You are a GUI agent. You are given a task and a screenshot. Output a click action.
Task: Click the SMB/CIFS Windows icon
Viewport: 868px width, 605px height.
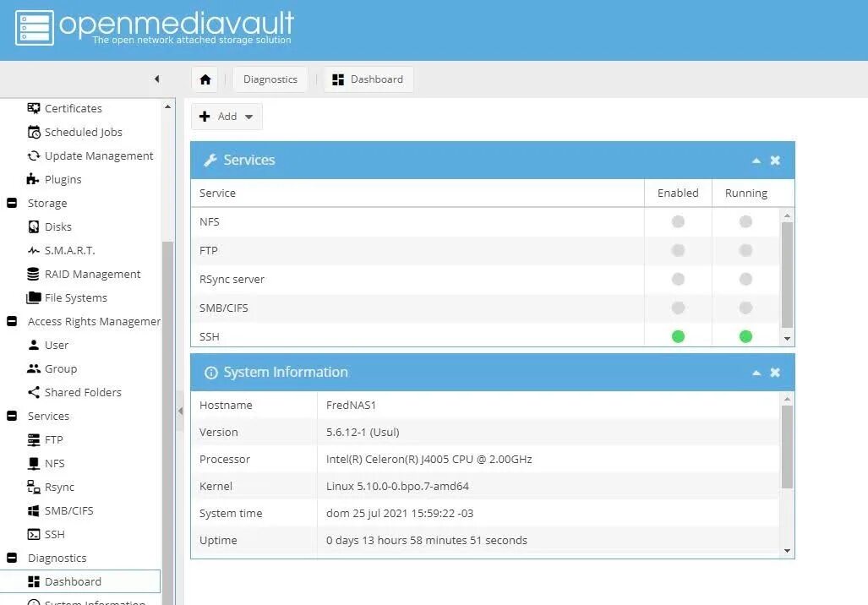[x=34, y=510]
